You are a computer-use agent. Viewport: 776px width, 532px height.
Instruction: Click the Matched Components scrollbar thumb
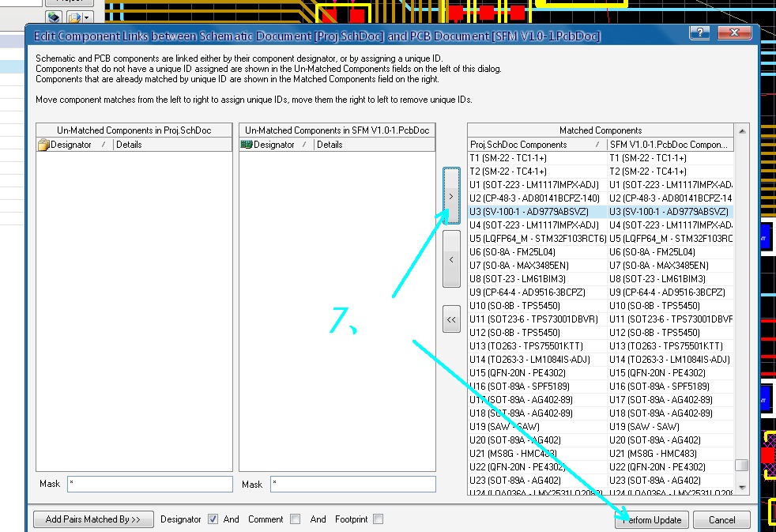pos(742,466)
